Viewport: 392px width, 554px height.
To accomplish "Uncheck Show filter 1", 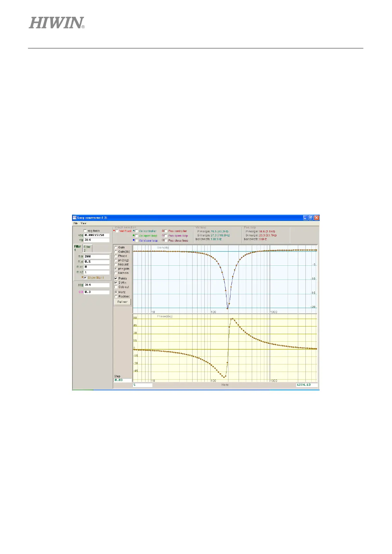I will pos(85,277).
